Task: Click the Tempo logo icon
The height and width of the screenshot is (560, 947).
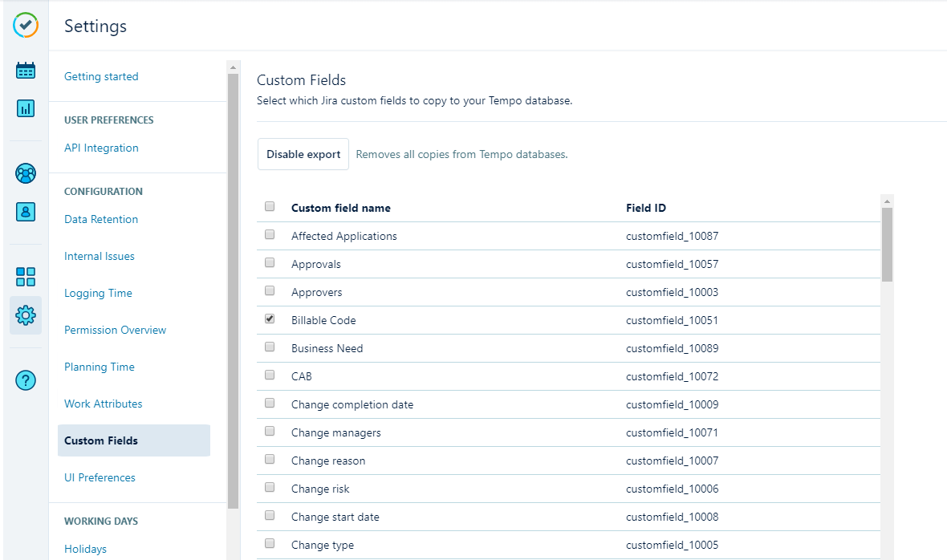Action: pos(26,25)
